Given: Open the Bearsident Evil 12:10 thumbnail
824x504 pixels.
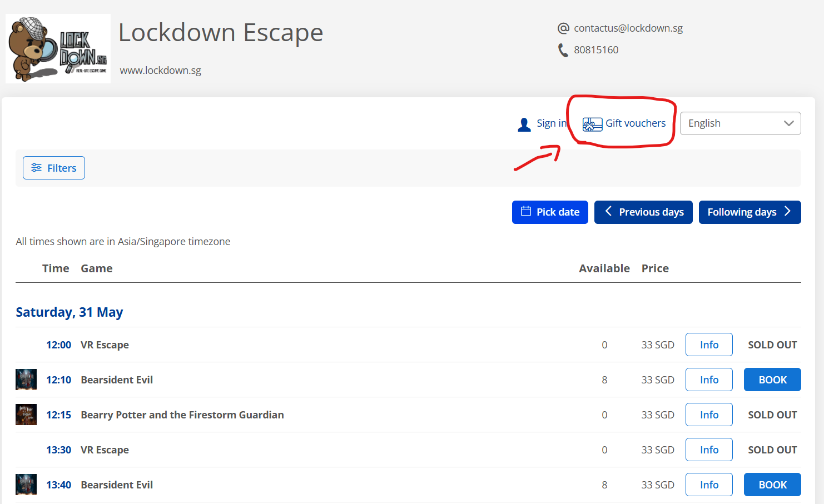Looking at the screenshot, I should 26,380.
